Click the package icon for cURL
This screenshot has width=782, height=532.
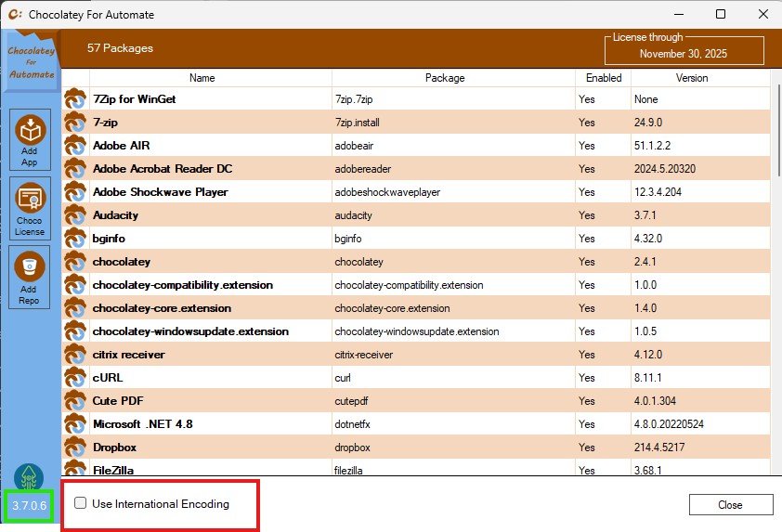pos(75,378)
